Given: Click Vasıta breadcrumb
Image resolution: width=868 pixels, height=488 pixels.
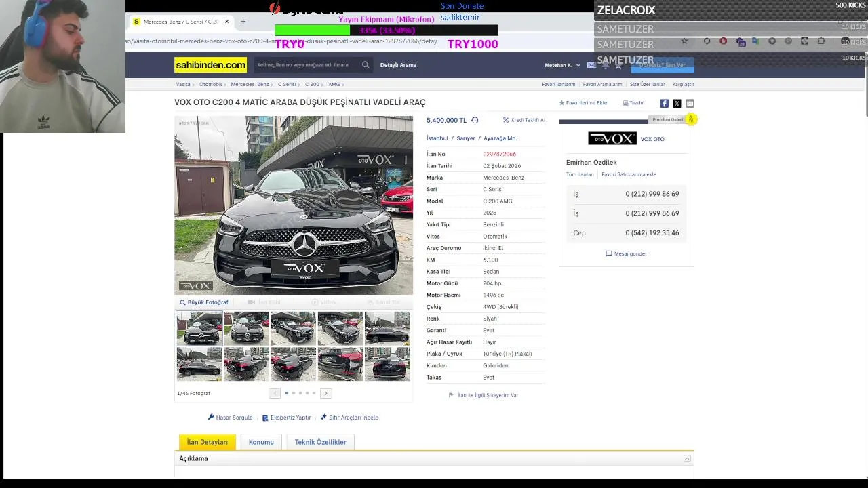Looking at the screenshot, I should tap(183, 85).
